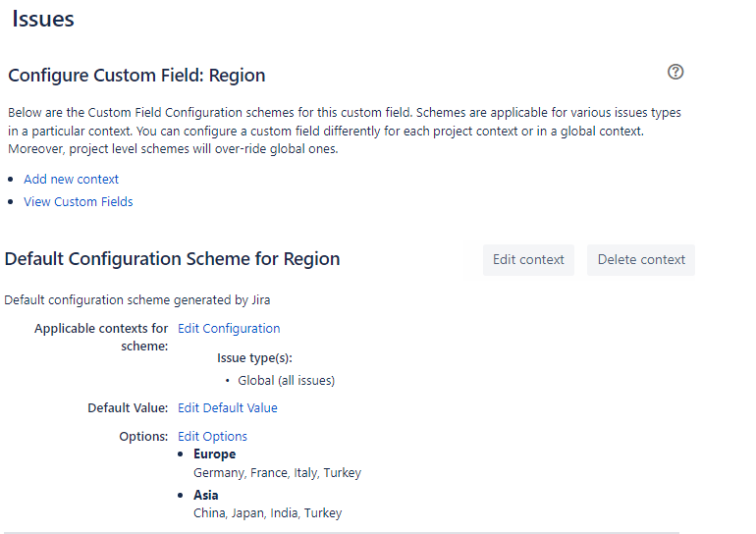Select the Europe option label

pyautogui.click(x=214, y=454)
